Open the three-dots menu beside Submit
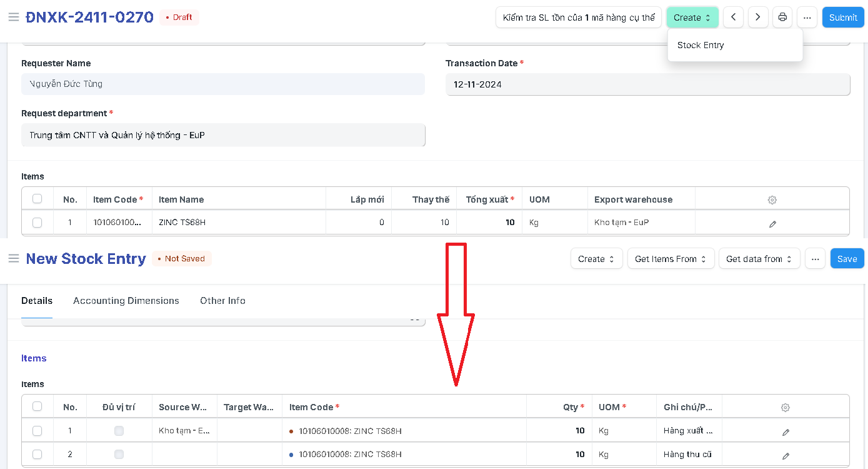This screenshot has height=469, width=868. coord(807,18)
